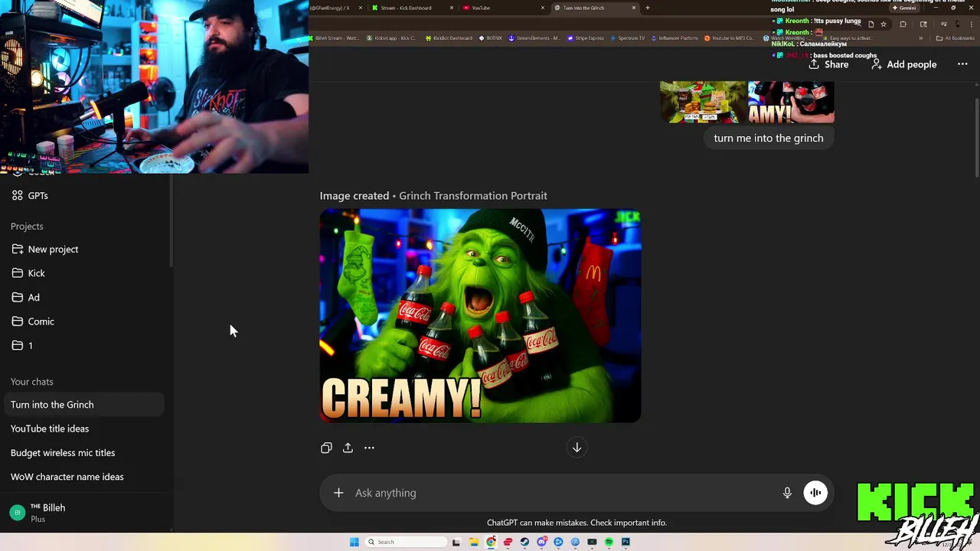The image size is (980, 551).
Task: Open more actions dots below the image
Action: pos(369,448)
